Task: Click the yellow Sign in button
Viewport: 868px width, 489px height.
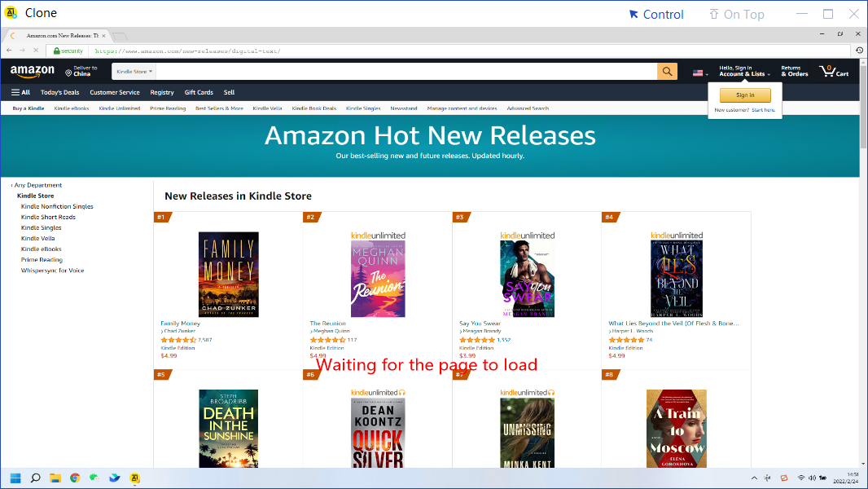Action: (745, 95)
